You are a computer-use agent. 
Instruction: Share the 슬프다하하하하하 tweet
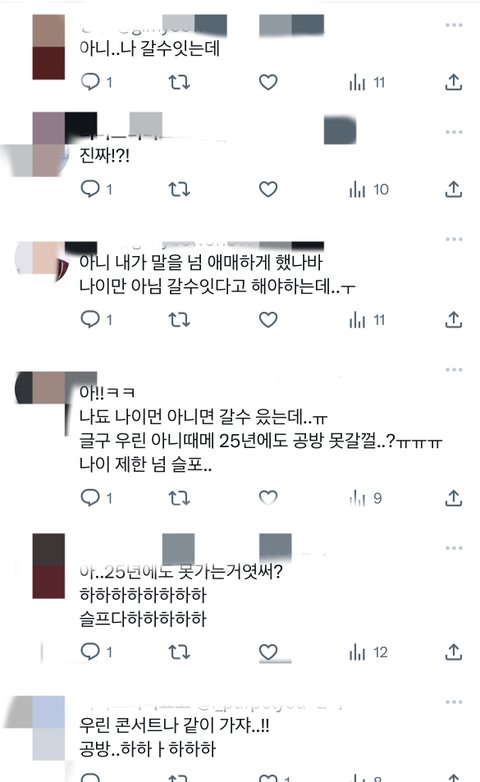[454, 652]
